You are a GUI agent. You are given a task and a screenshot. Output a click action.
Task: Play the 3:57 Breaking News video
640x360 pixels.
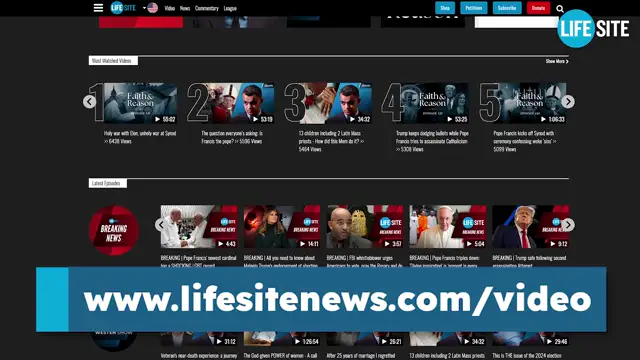[365, 227]
